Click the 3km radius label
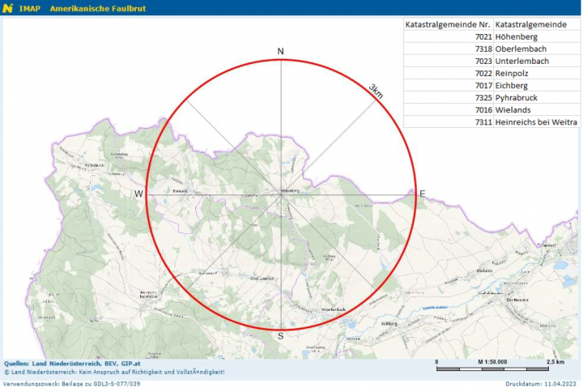The height and width of the screenshot is (392, 583). pos(376,91)
